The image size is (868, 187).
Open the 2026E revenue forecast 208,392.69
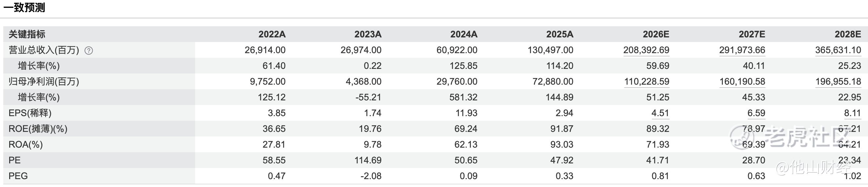pyautogui.click(x=646, y=50)
